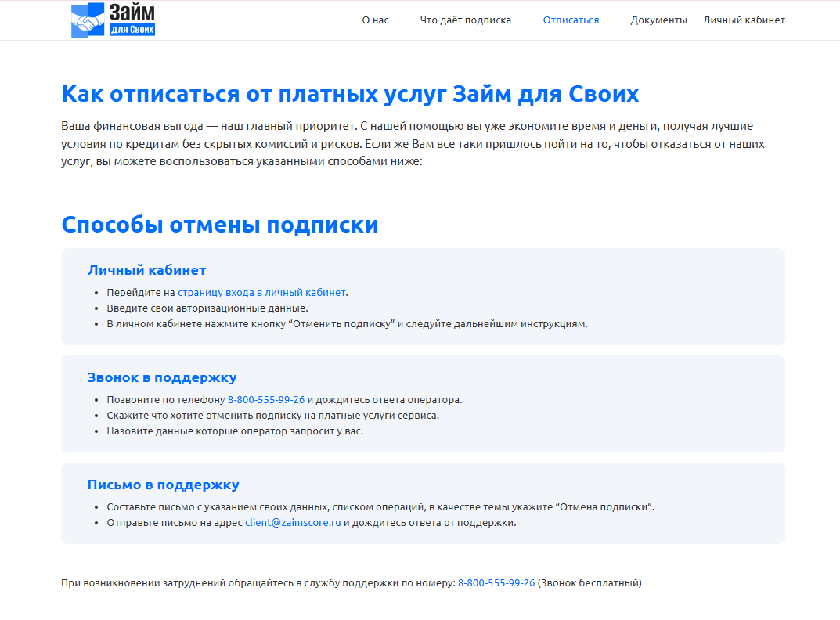Image resolution: width=840 pixels, height=620 pixels.
Task: Click the bottom support phone number link
Action: 496,583
